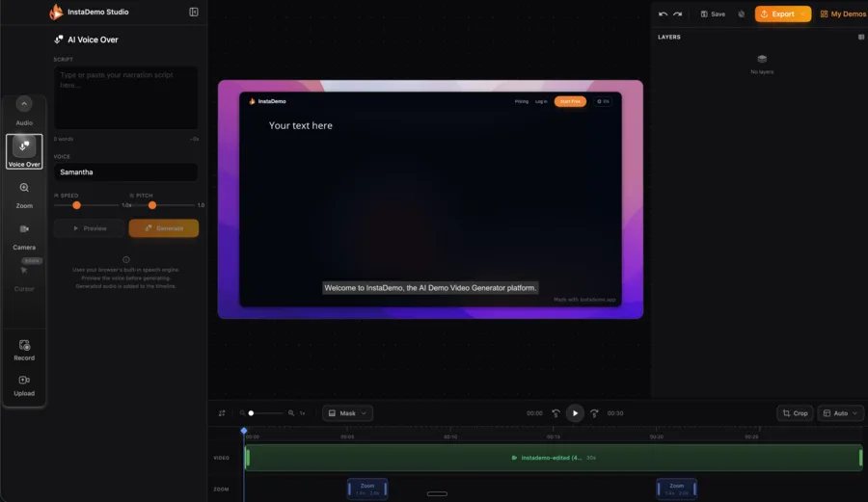Focus the narration script text area
Viewport: 868px width, 502px height.
(x=125, y=98)
